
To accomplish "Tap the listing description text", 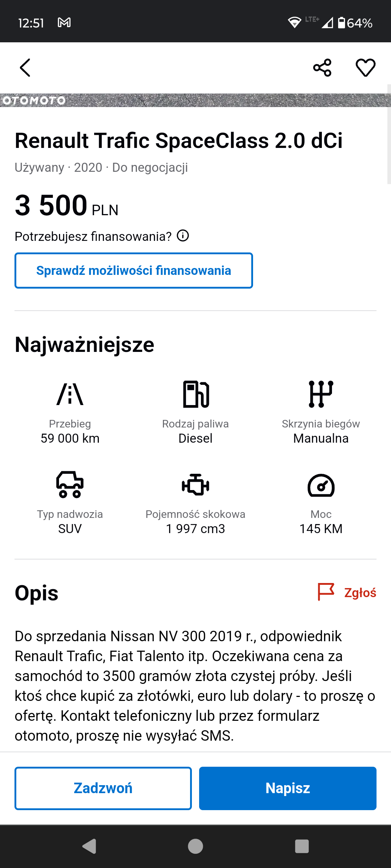I will [x=195, y=685].
